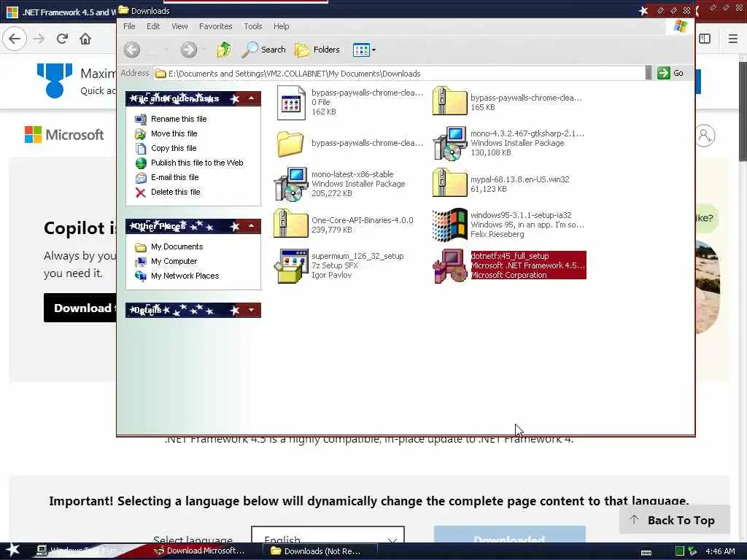This screenshot has height=560, width=747.
Task: Click Move this file
Action: click(174, 134)
